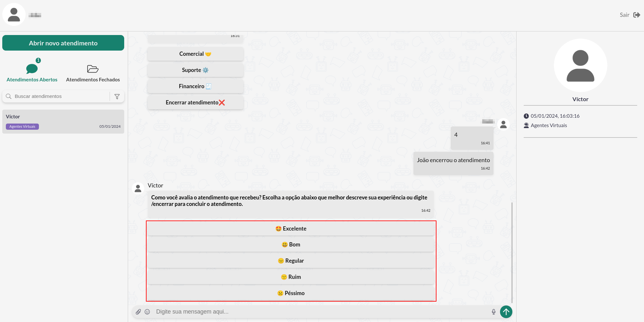This screenshot has height=322, width=644.
Task: Attach a file with the paperclip icon
Action: (138, 312)
